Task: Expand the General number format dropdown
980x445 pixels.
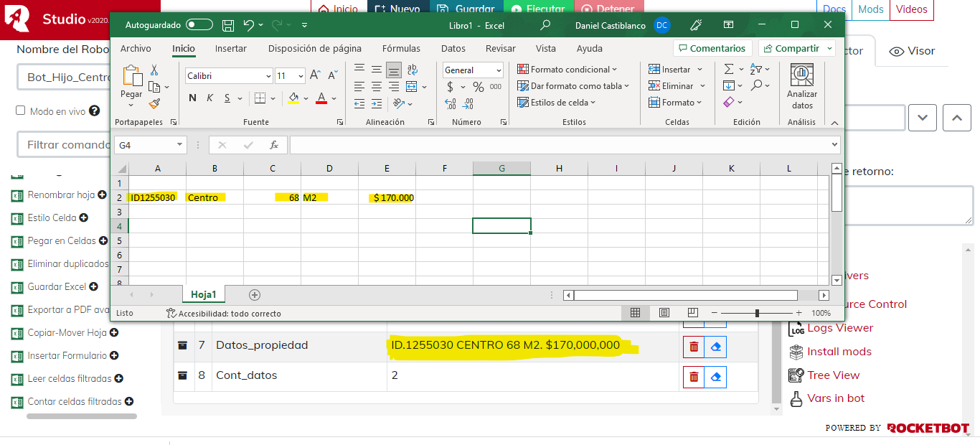Action: [x=498, y=70]
